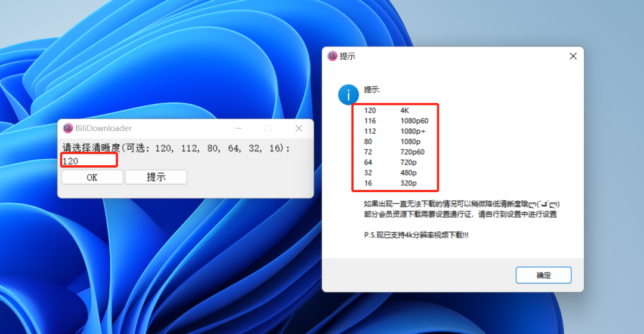This screenshot has width=644, height=334.
Task: Click the app icon in 提示 title bar
Action: [x=332, y=56]
